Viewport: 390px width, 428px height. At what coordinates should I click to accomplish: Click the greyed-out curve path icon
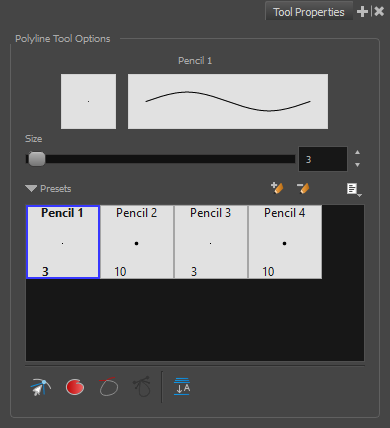142,387
